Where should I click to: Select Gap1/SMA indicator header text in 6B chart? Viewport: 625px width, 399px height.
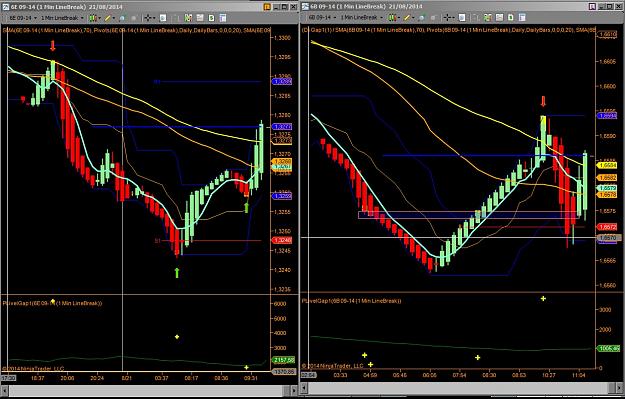(449, 30)
